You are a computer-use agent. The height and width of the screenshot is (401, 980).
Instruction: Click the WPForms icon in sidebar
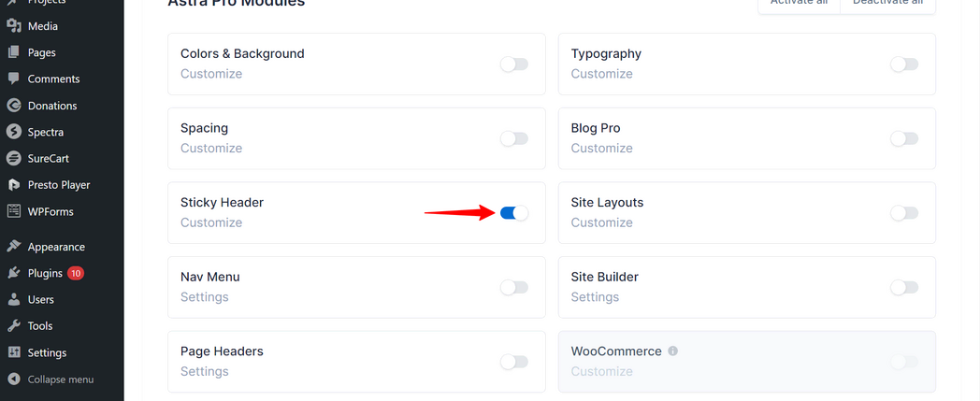pyautogui.click(x=13, y=211)
